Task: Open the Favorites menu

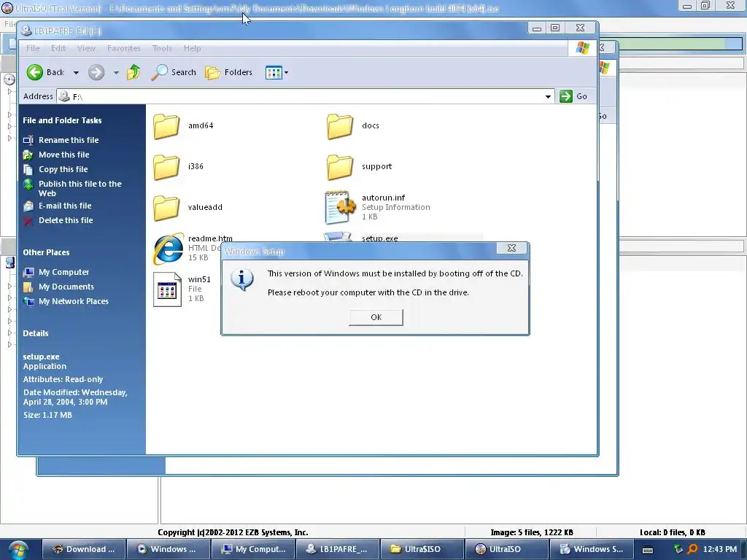Action: pyautogui.click(x=124, y=48)
